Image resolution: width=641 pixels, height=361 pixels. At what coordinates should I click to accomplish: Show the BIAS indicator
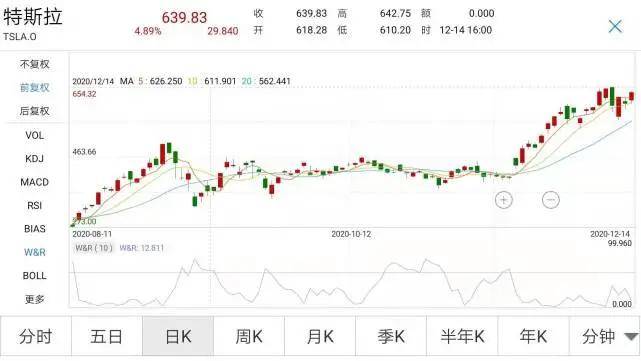(x=35, y=229)
